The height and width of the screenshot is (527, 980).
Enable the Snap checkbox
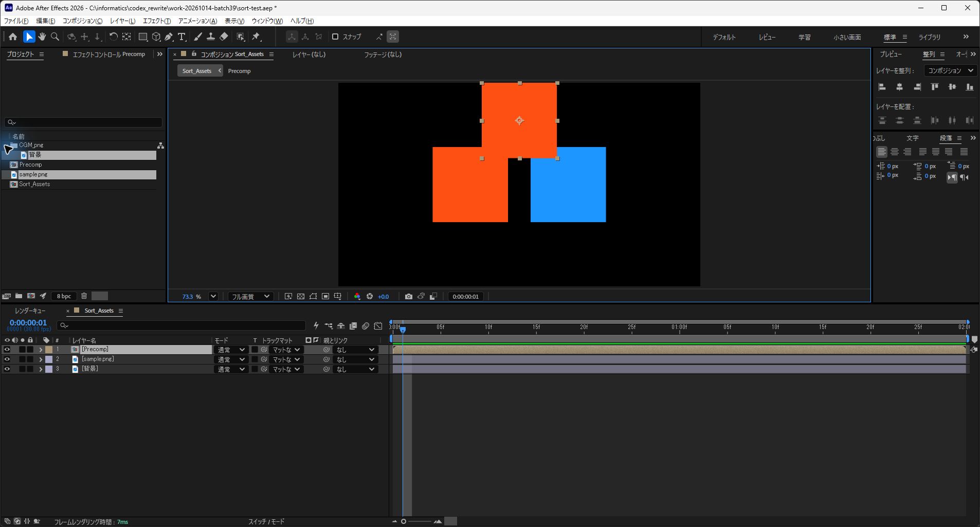click(x=335, y=37)
